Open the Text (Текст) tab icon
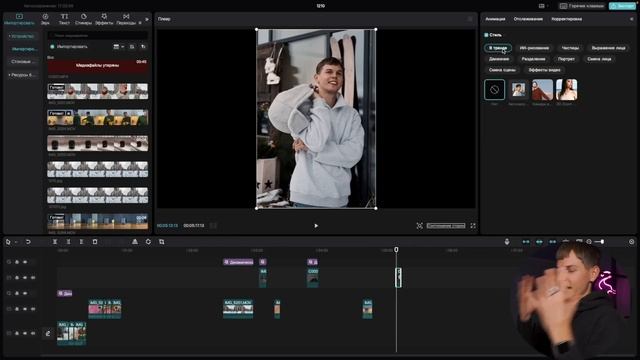The width and height of the screenshot is (640, 360). pyautogui.click(x=64, y=16)
